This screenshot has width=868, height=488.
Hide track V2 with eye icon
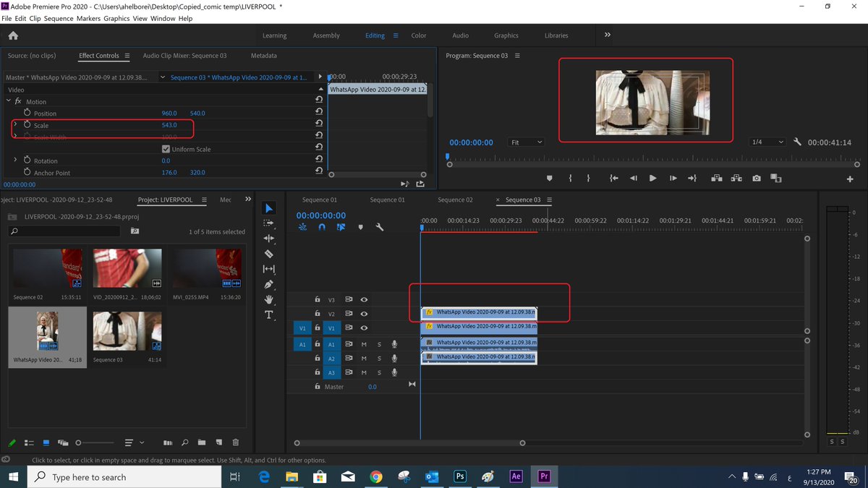pyautogui.click(x=365, y=314)
